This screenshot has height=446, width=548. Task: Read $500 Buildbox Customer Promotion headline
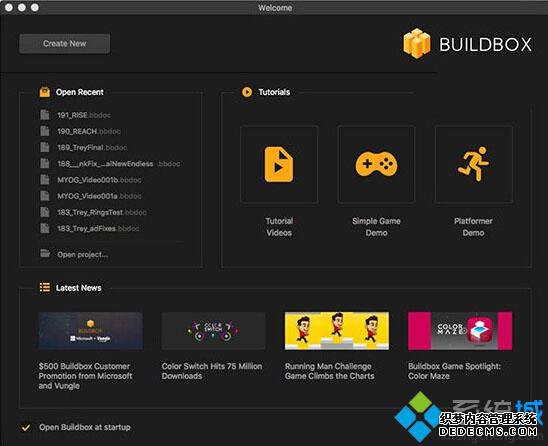pos(86,376)
